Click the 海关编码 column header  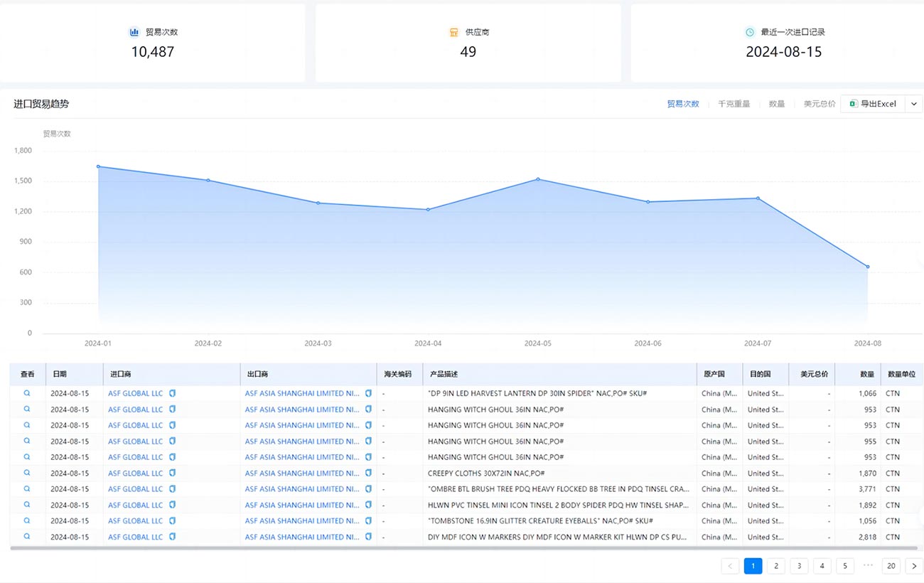pos(399,374)
